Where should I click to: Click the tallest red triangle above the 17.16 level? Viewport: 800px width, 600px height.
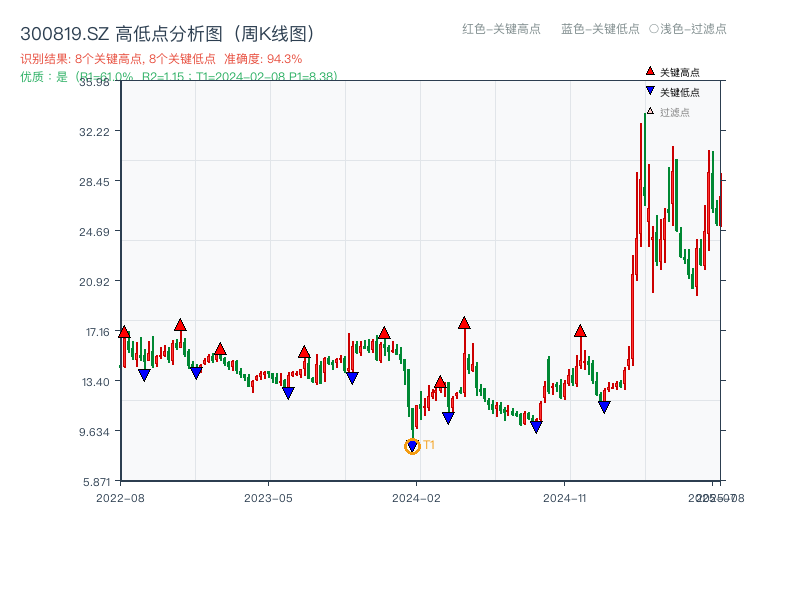pyautogui.click(x=463, y=322)
